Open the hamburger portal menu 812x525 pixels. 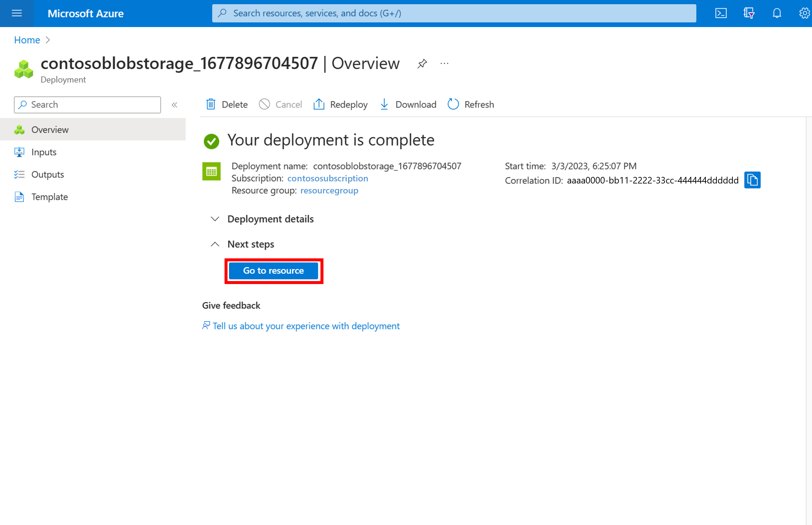[x=16, y=13]
